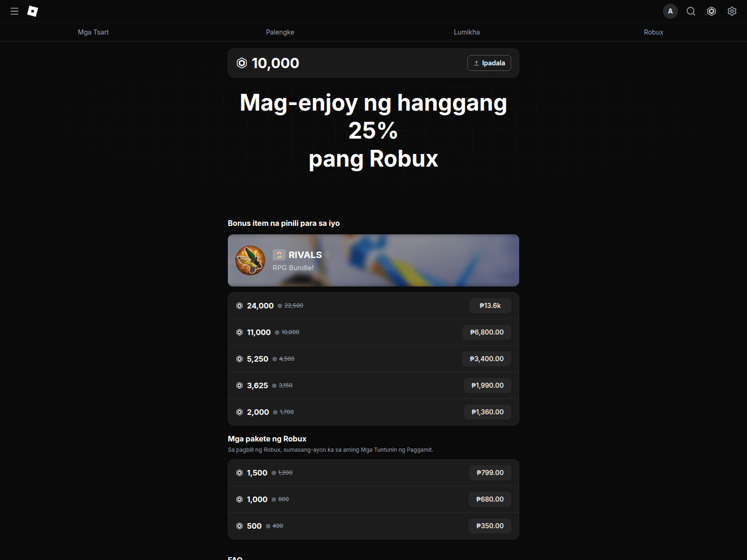The width and height of the screenshot is (747, 560).
Task: Click the 2,000 Robux amount
Action: 258,412
